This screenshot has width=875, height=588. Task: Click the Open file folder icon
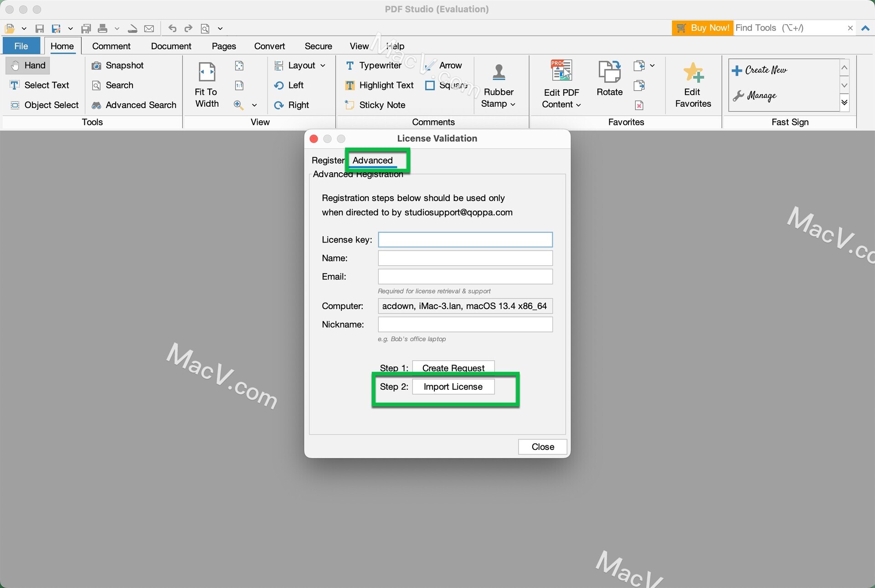point(10,28)
